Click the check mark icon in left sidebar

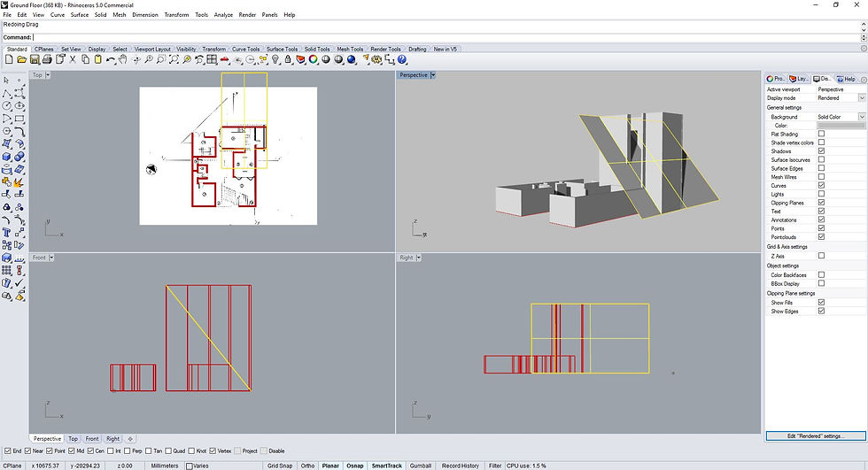click(x=19, y=282)
